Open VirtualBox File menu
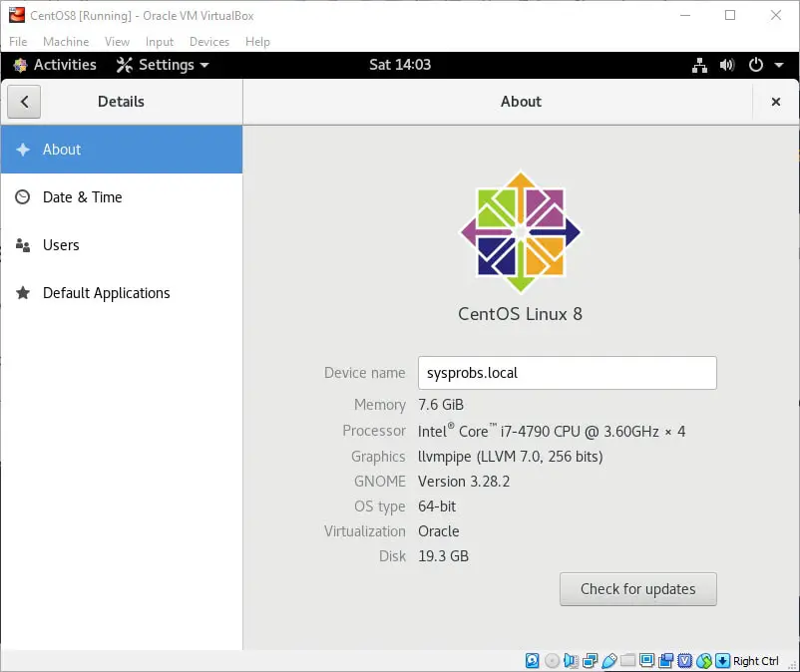800x672 pixels. coord(18,42)
